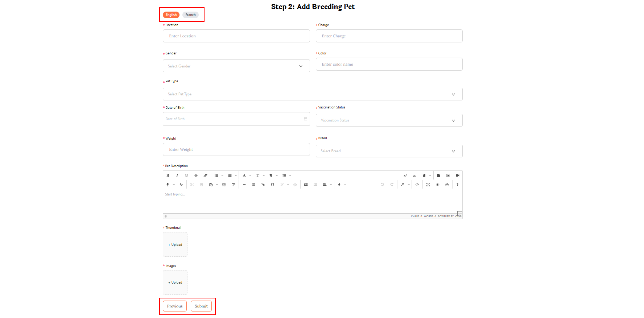Toggle bold formatting in description editor
Screen dimensions: 644x318
[168, 175]
